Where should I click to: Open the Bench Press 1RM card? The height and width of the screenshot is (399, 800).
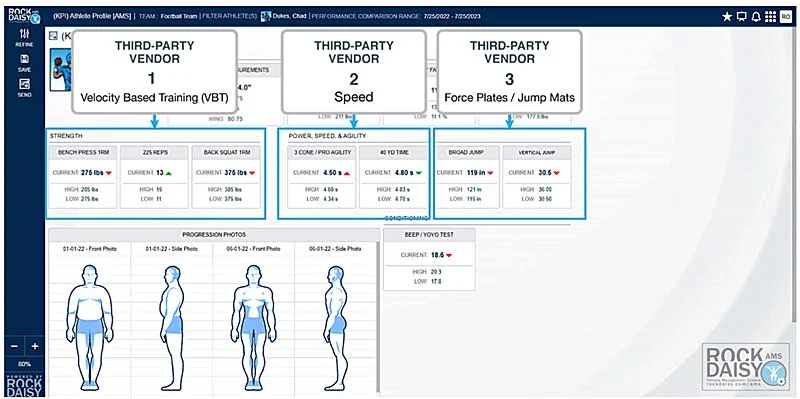pyautogui.click(x=83, y=177)
